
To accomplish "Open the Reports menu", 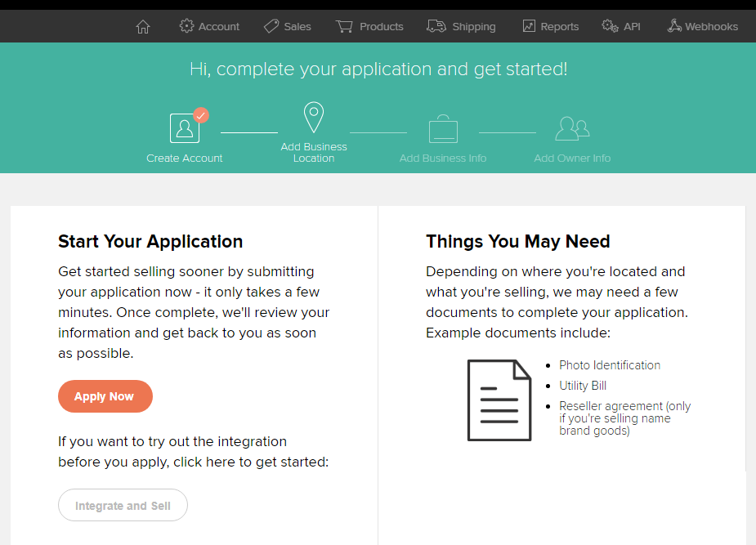I will coord(559,26).
